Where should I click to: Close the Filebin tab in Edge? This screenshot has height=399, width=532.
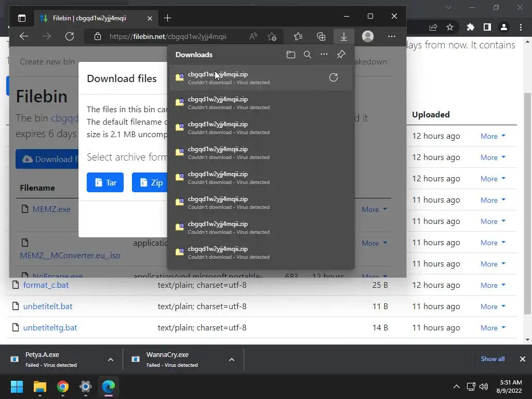(150, 18)
